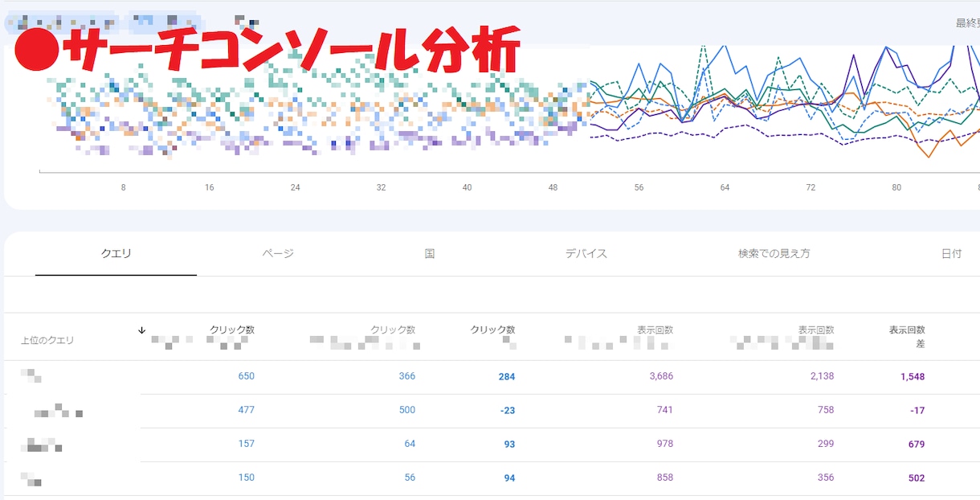Click the click difference value 93
Image resolution: width=980 pixels, height=500 pixels.
509,445
